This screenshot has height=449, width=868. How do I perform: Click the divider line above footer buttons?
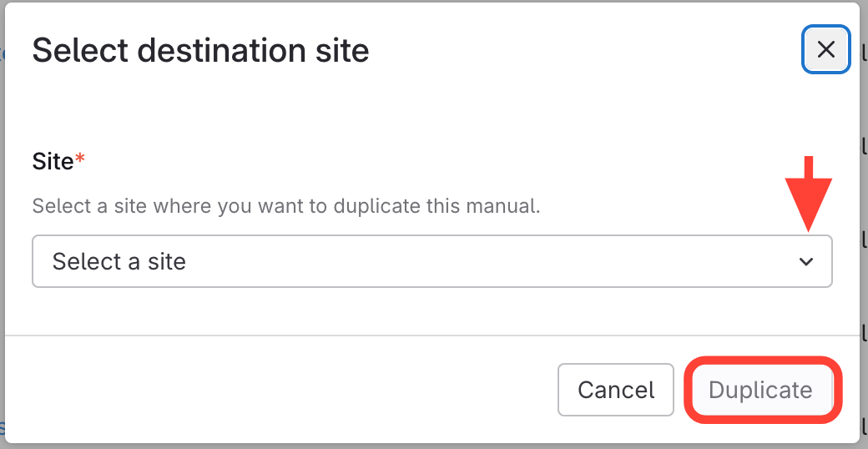click(x=431, y=335)
